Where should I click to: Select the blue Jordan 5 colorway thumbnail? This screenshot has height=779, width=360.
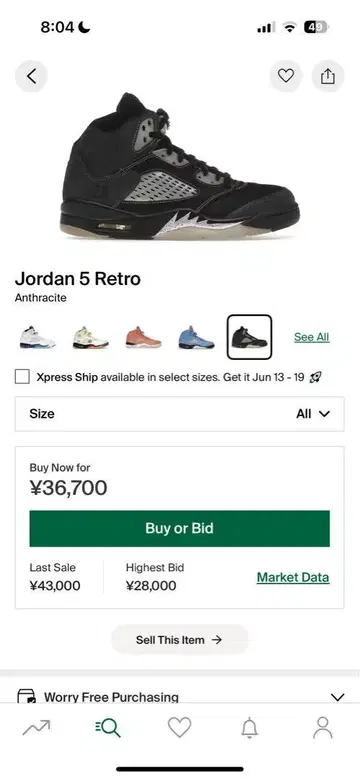(196, 337)
